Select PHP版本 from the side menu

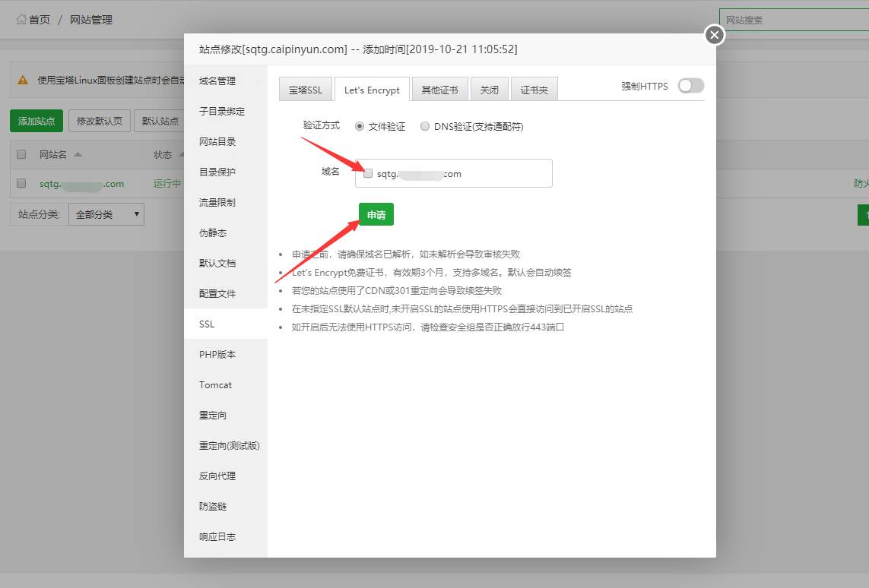(217, 354)
